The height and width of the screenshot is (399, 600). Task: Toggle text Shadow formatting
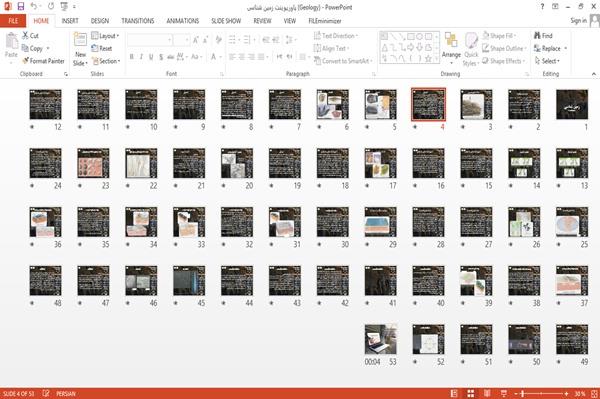pyautogui.click(x=161, y=57)
